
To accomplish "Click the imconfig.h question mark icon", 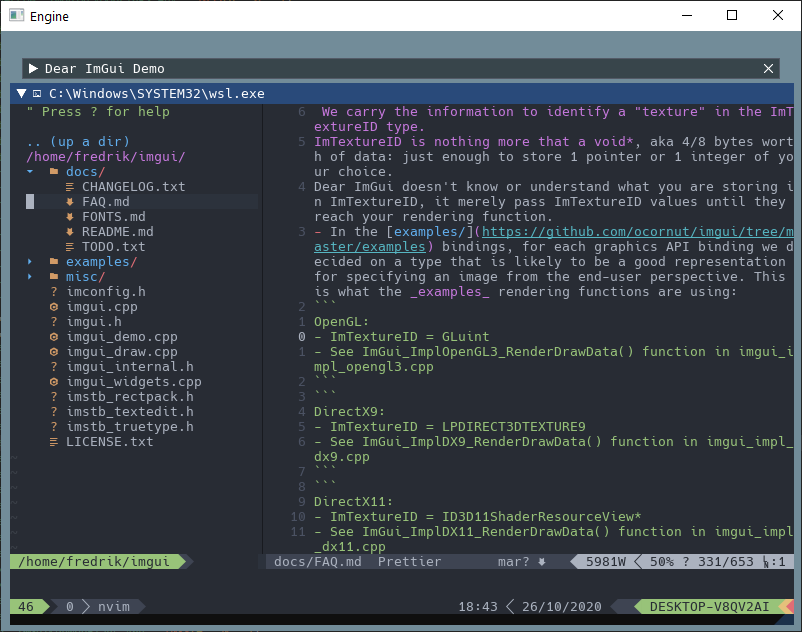I will point(54,292).
